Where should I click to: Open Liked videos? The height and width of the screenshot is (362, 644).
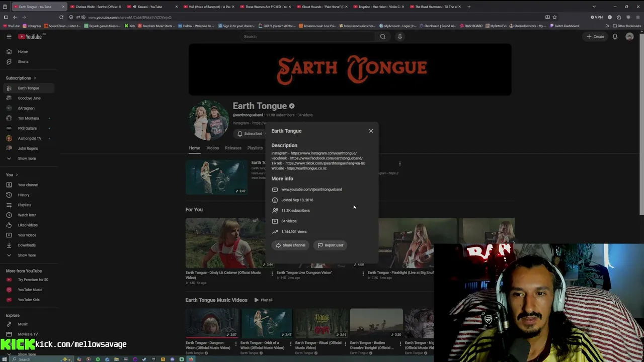pyautogui.click(x=28, y=225)
